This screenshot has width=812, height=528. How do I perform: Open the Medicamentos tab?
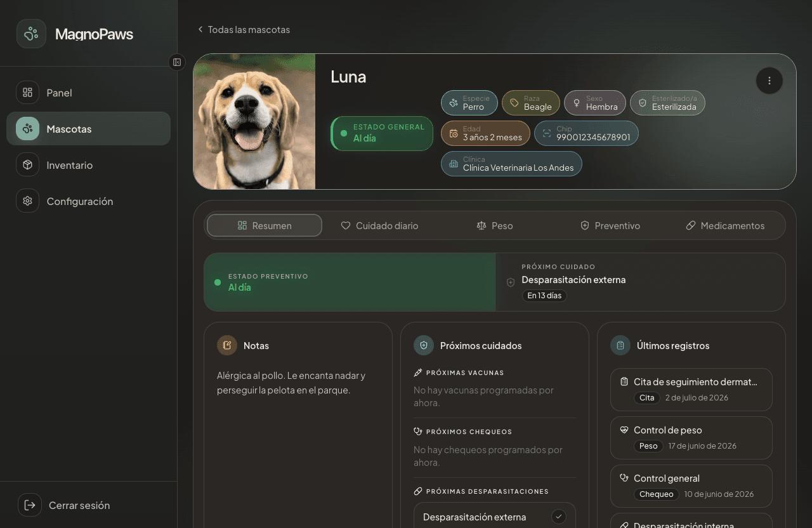[x=725, y=225]
